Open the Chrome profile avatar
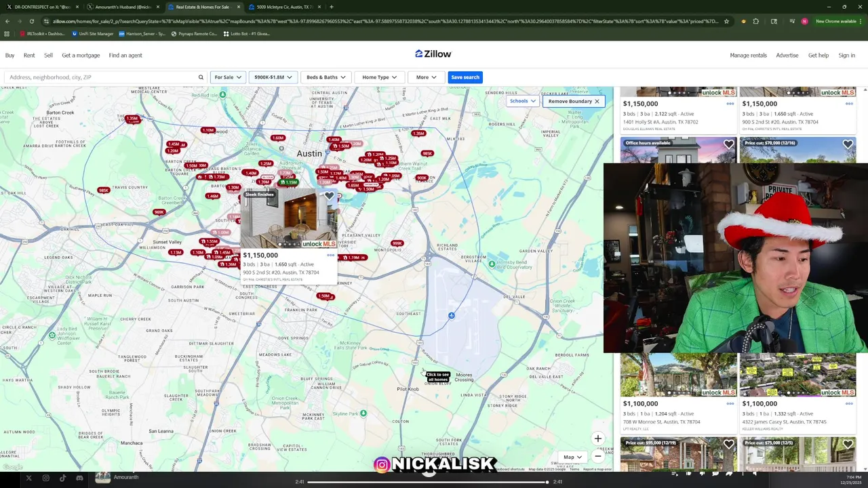868x488 pixels. click(x=804, y=21)
